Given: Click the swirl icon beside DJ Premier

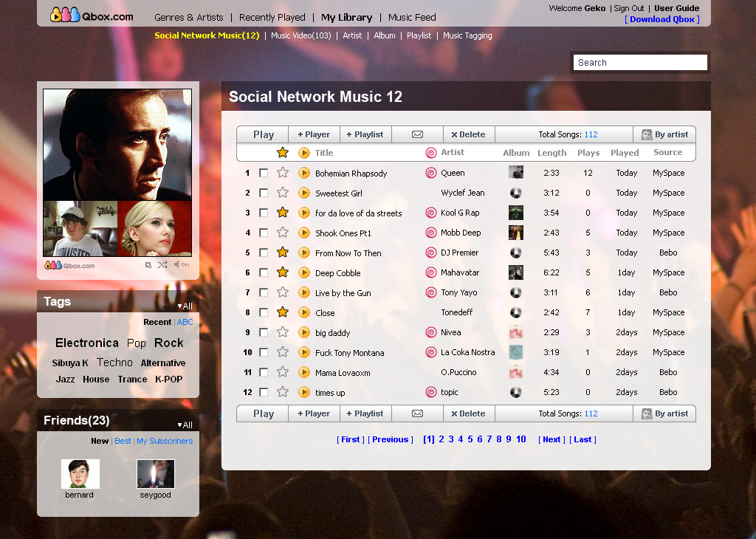Looking at the screenshot, I should [431, 253].
